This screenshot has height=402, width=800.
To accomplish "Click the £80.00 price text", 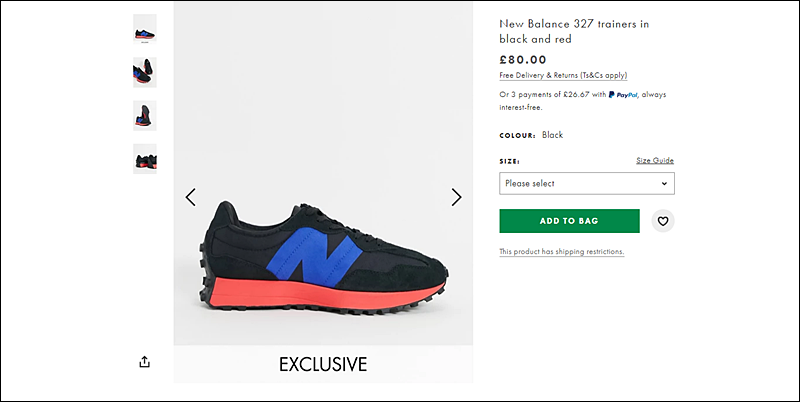I will point(523,60).
